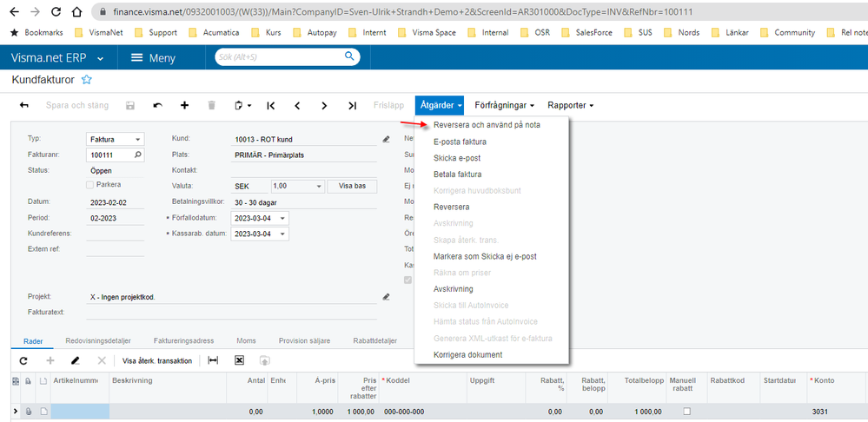Open the clipboard copy-paste menu icon
This screenshot has height=422, width=868.
242,105
